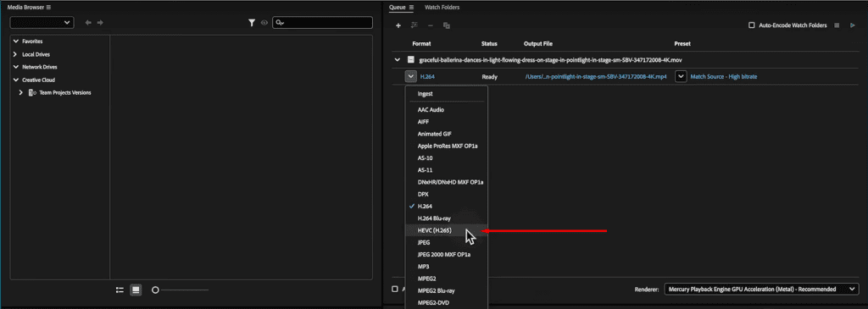The image size is (868, 309).
Task: Open the Media Browser location dropdown
Action: coord(42,23)
